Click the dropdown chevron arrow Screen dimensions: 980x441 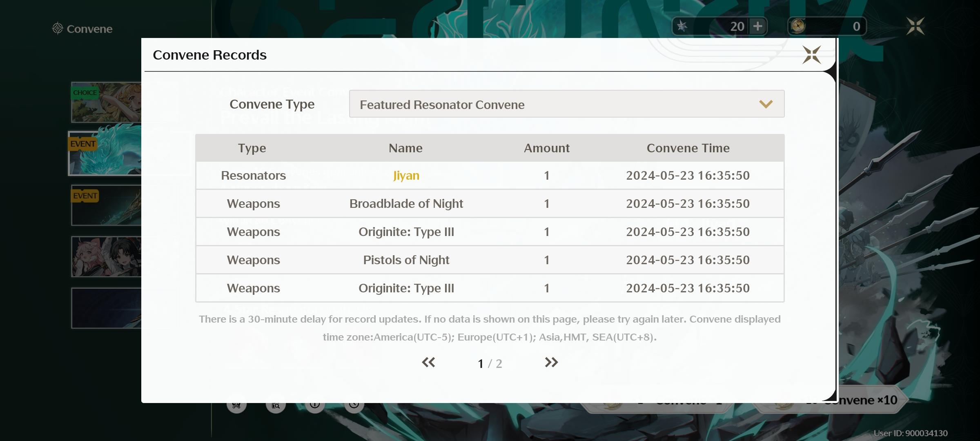tap(766, 104)
